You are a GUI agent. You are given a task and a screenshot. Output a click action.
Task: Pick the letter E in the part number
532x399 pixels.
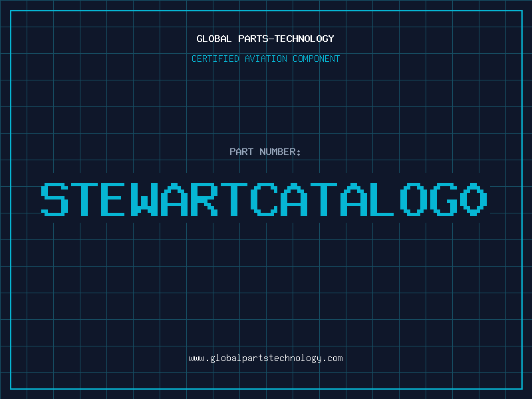tap(117, 199)
